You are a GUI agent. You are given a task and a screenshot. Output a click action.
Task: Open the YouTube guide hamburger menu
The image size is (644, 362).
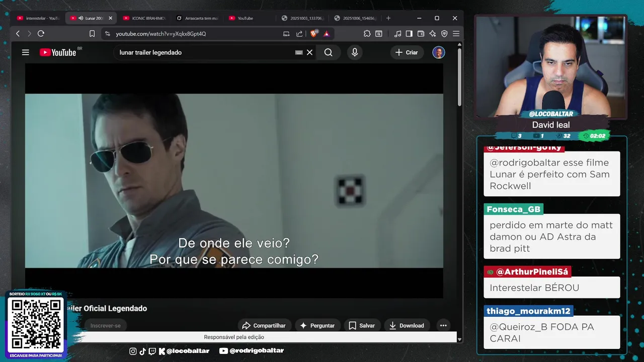pyautogui.click(x=26, y=52)
